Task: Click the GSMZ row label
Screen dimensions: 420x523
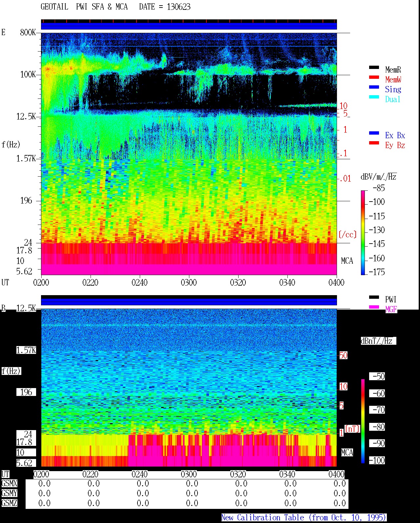Action: (9, 503)
